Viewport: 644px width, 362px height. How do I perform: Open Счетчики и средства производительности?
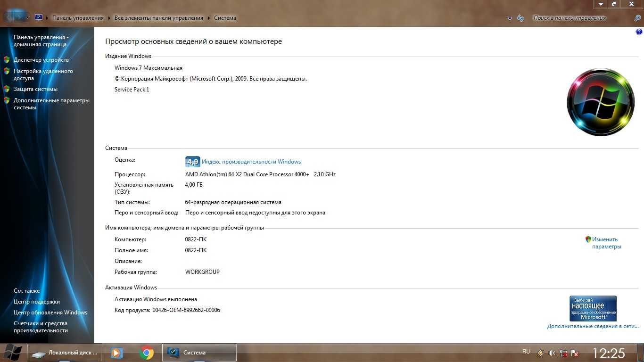tap(41, 327)
